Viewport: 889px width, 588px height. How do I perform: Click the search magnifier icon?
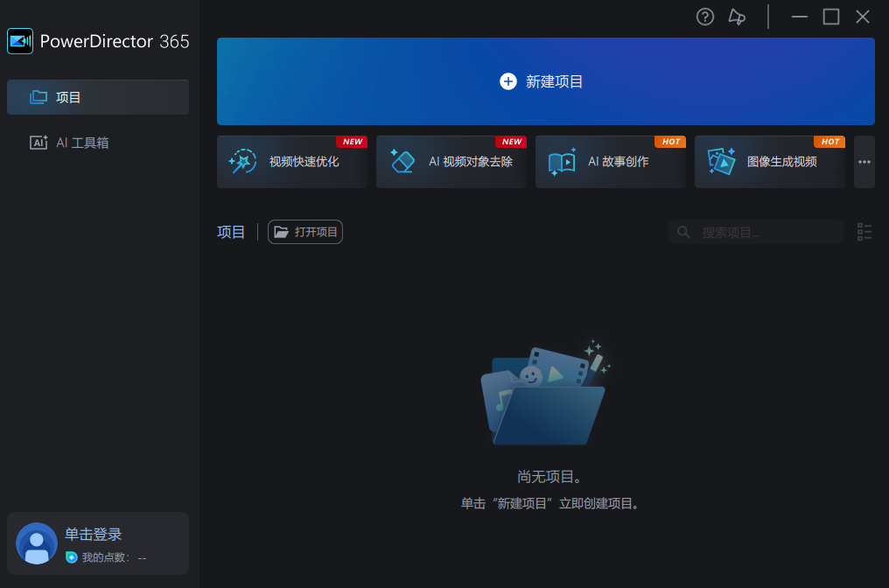(683, 232)
